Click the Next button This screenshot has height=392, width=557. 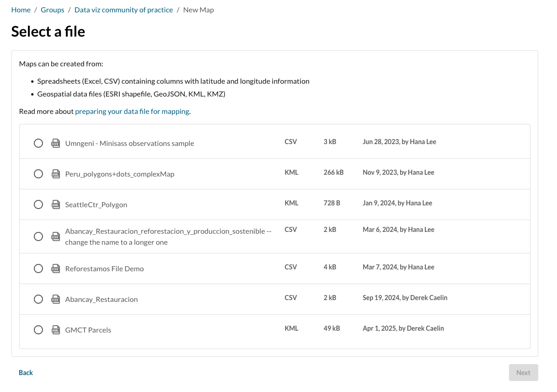[524, 372]
